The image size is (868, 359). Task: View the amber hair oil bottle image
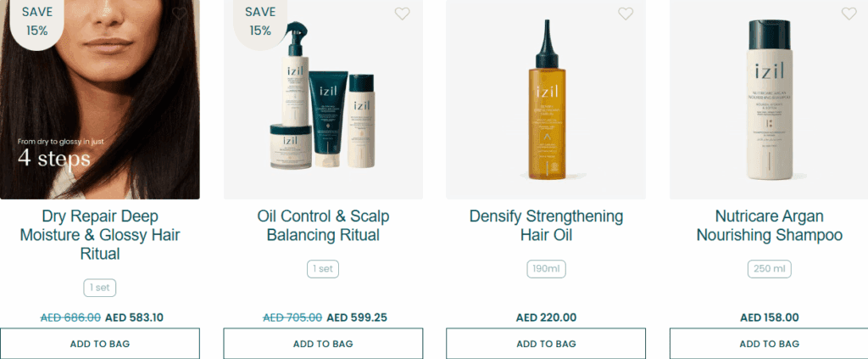[546, 100]
